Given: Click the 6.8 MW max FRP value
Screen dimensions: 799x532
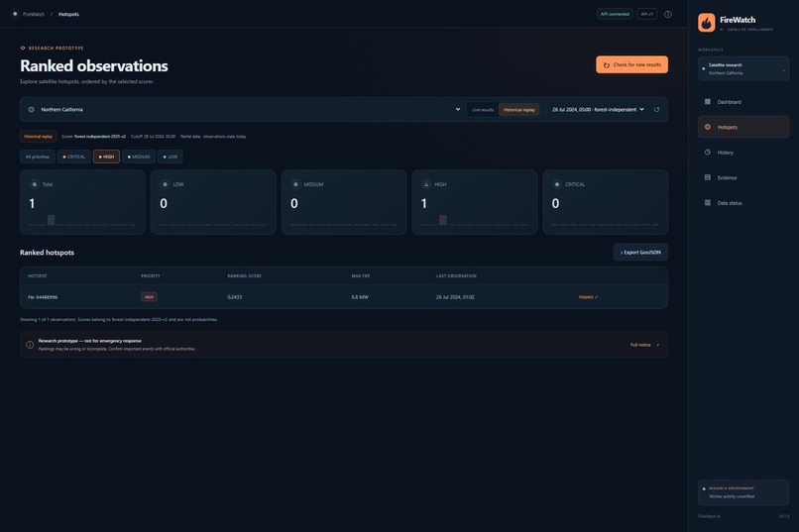Looking at the screenshot, I should coord(360,297).
